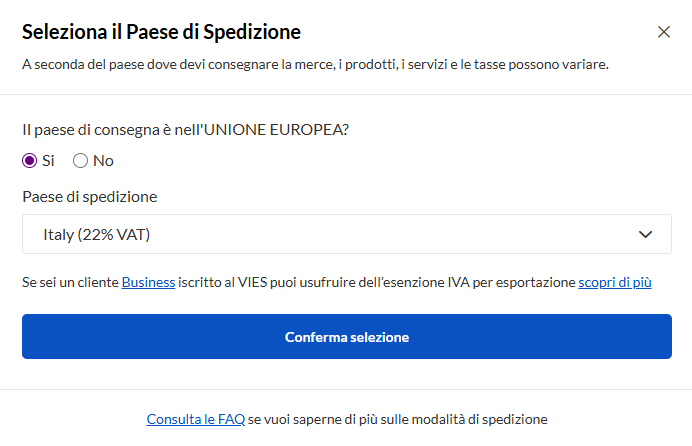
Task: Follow the 'scopri di più' link
Action: (x=615, y=283)
